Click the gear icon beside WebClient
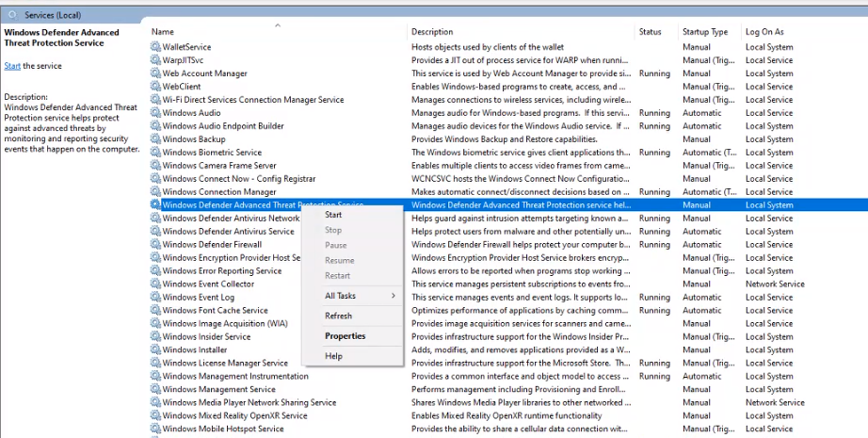Screen dimensions: 868x438 [155, 87]
